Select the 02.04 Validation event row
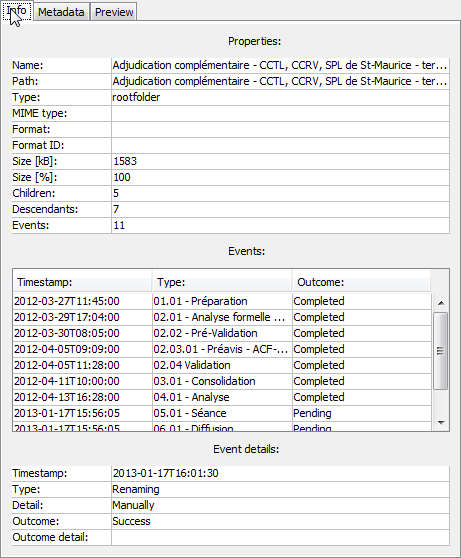Screen dimensions: 461x558 point(222,365)
